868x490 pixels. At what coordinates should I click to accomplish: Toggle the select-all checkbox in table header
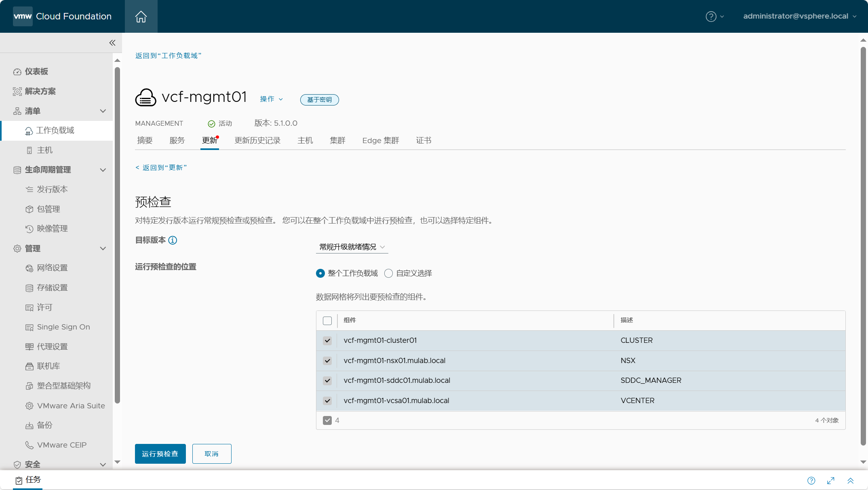327,321
